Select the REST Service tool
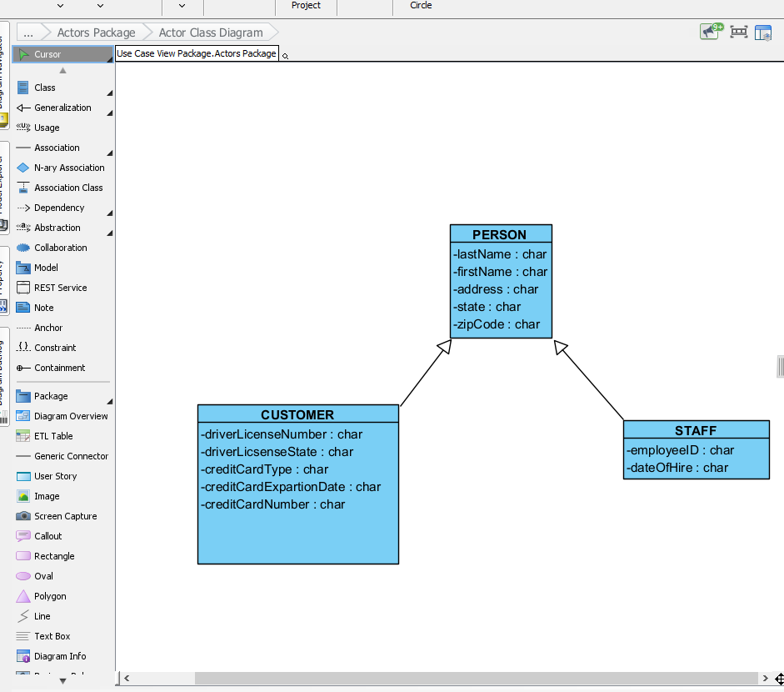 (x=60, y=288)
